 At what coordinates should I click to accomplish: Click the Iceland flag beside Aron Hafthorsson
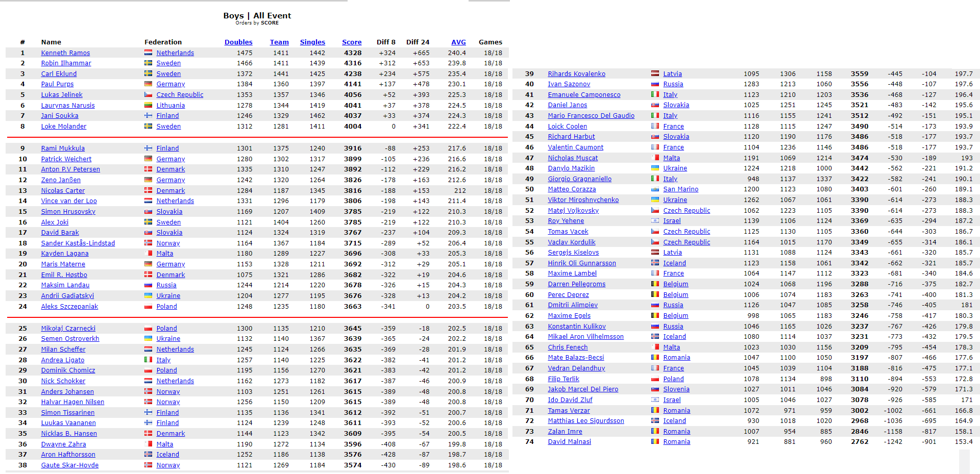[148, 455]
